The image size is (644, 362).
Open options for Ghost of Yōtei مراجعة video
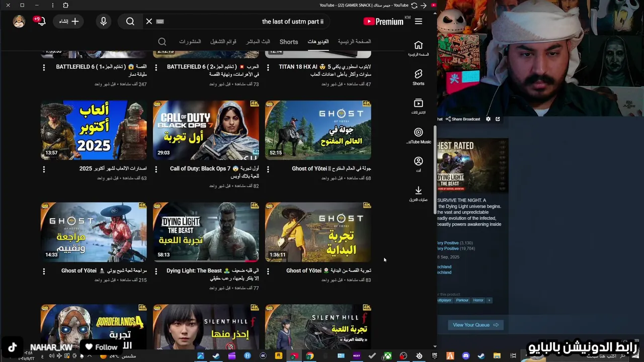pos(44,271)
